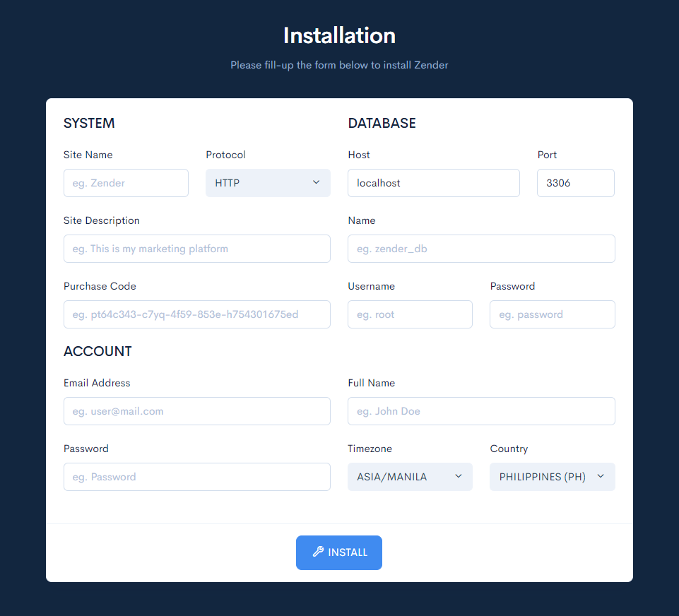679x616 pixels.
Task: Click the Email Address input box
Action: point(196,411)
